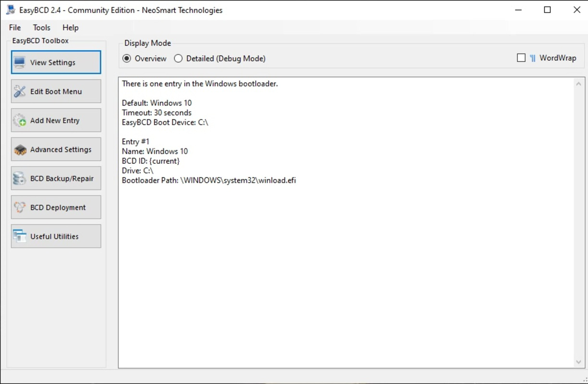Click the View Settings monitor icon
The width and height of the screenshot is (588, 384).
pyautogui.click(x=19, y=62)
